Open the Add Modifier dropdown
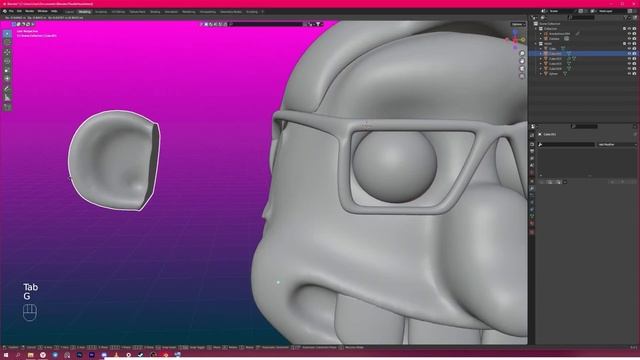This screenshot has height=360, width=640. point(616,144)
